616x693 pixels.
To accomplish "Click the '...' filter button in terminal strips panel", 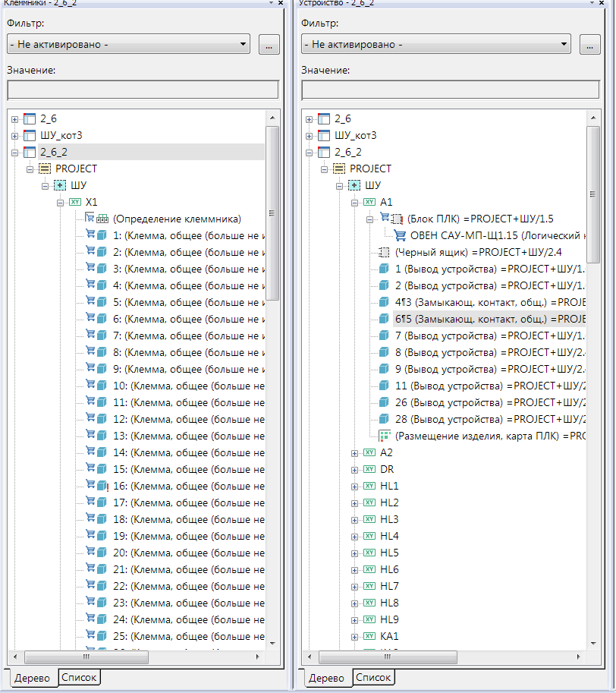I will click(x=269, y=45).
